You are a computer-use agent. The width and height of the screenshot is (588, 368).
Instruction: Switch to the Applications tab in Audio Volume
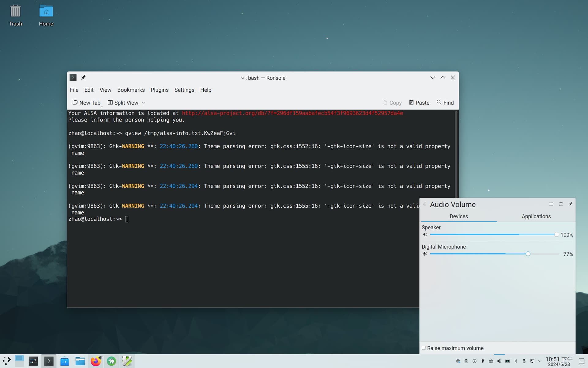click(536, 217)
